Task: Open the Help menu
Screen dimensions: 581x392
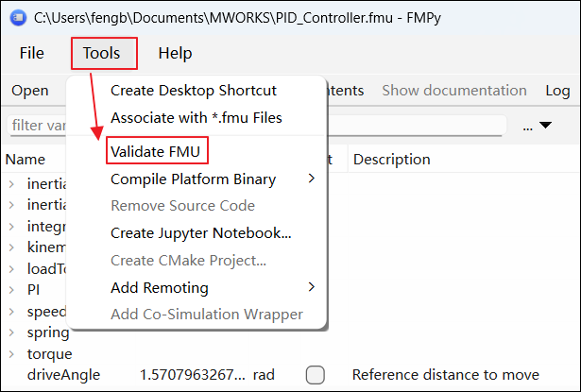Action: tap(175, 53)
